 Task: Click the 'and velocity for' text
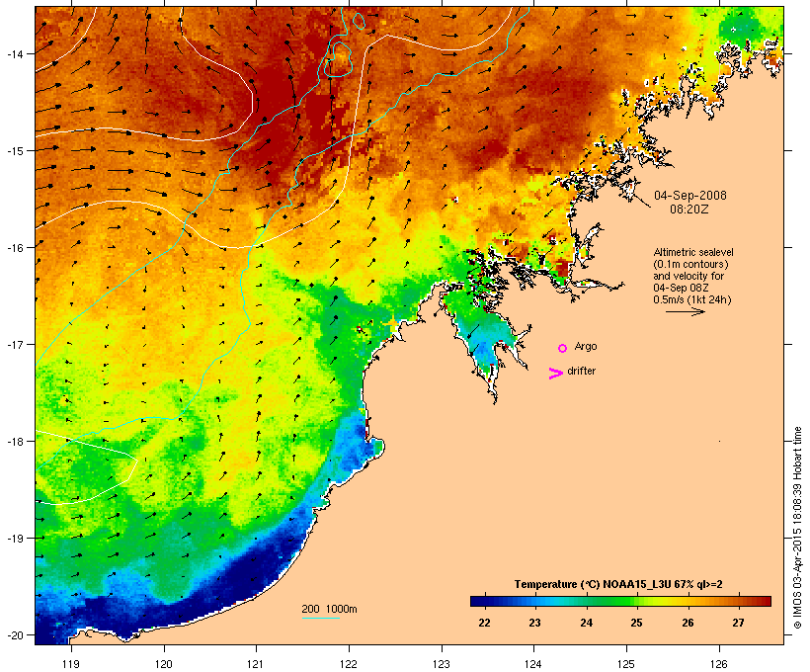click(x=688, y=276)
